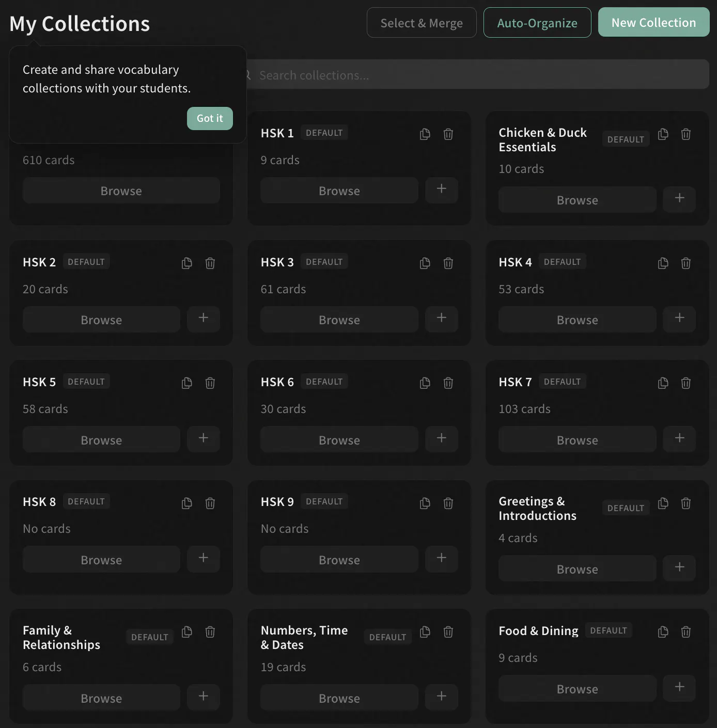This screenshot has height=728, width=717.
Task: Add a card to HSK 4
Action: click(680, 319)
